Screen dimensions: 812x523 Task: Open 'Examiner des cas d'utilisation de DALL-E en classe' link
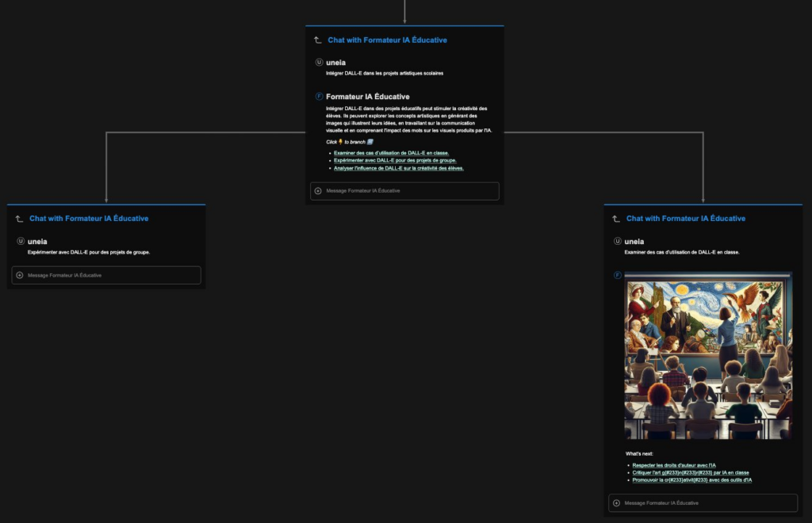tap(391, 153)
